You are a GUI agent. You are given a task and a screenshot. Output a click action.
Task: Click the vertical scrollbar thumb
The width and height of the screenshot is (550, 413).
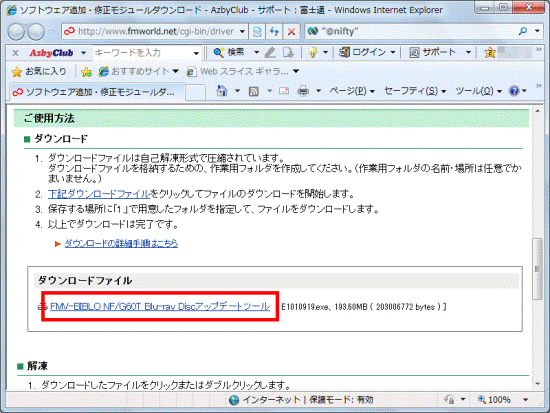pyautogui.click(x=537, y=269)
